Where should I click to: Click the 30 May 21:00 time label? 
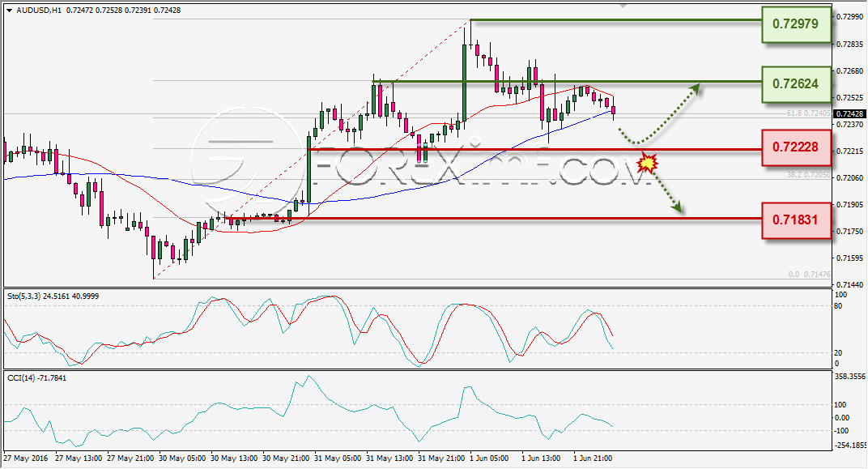[286, 458]
